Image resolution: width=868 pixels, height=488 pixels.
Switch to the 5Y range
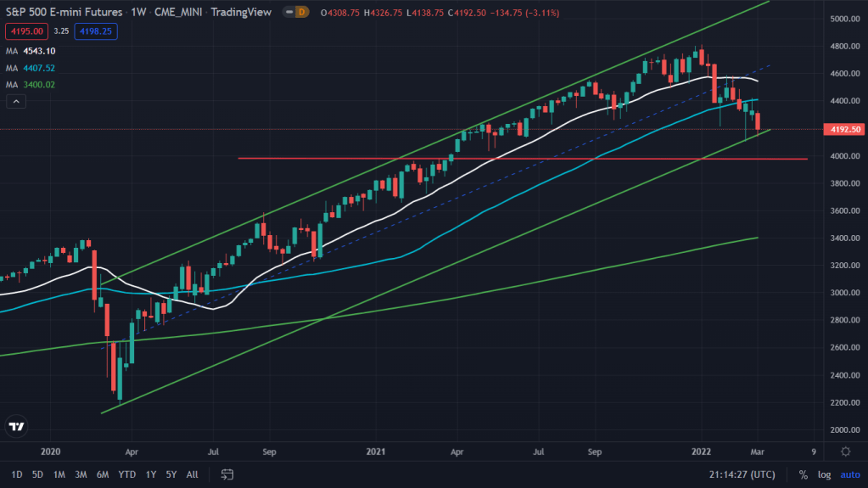pyautogui.click(x=171, y=474)
